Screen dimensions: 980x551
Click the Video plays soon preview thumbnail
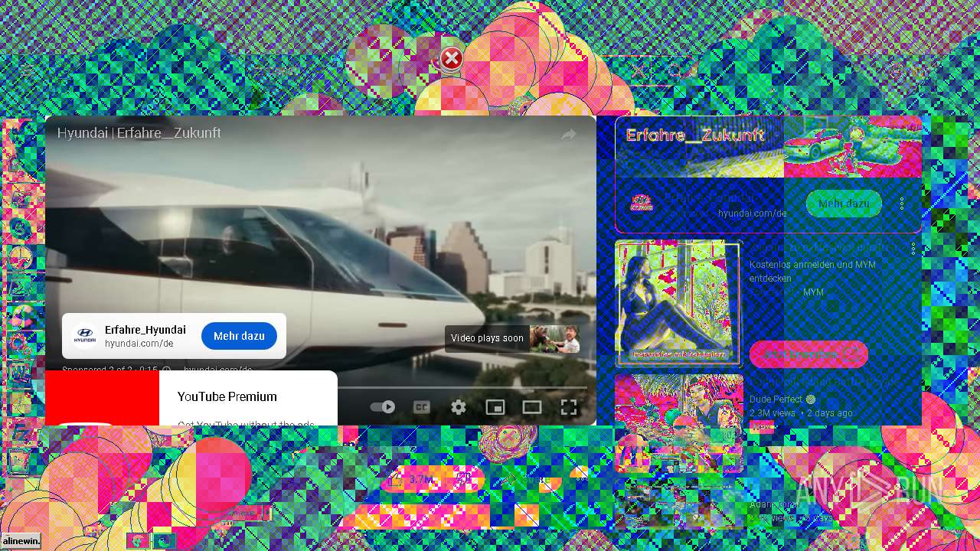[554, 338]
